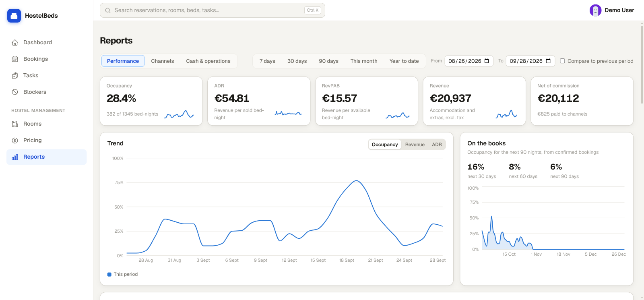
Task: Click the search magnifier icon
Action: [x=108, y=10]
